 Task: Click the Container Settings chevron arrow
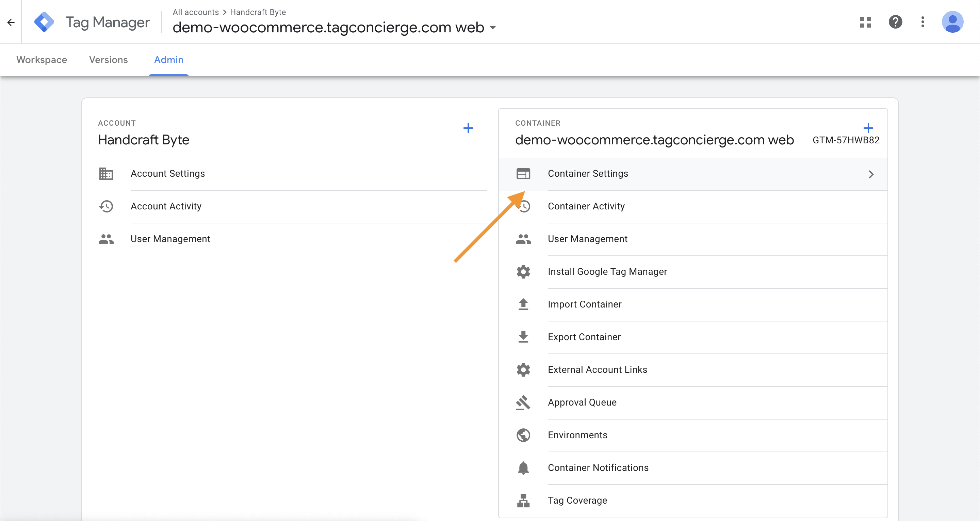(871, 174)
